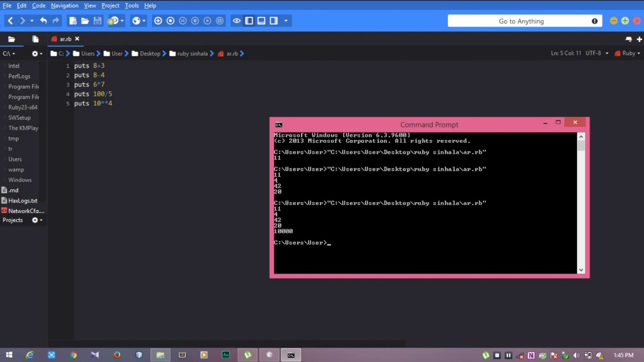Open the Places gear settings dropdown
The image size is (644, 362).
(x=37, y=53)
